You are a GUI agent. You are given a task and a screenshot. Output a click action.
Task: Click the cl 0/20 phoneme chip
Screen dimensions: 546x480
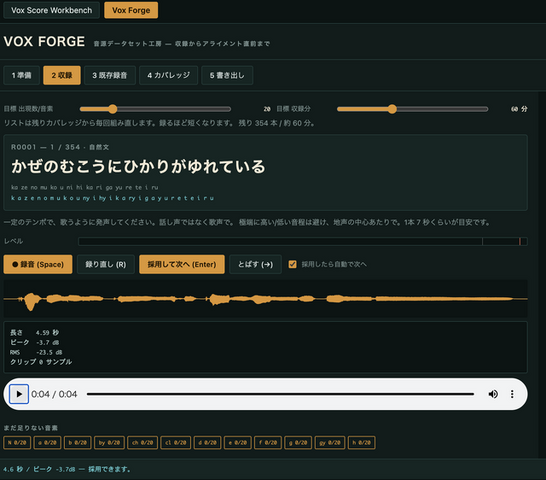(x=176, y=443)
